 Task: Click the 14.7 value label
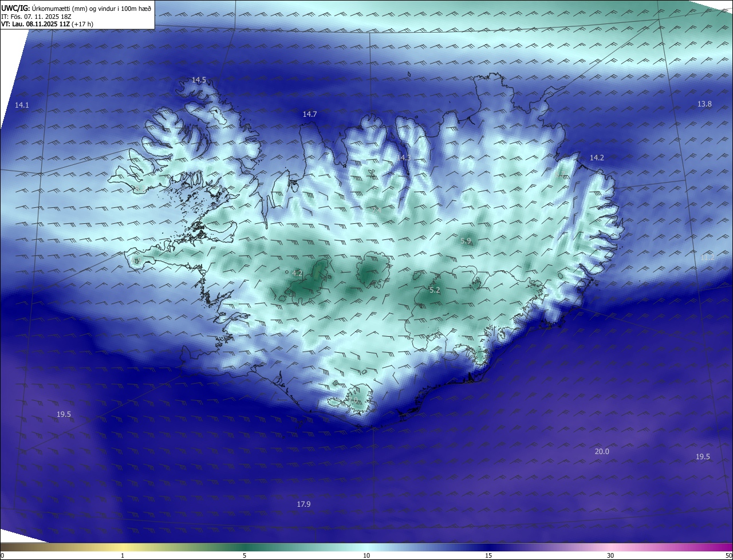(310, 114)
